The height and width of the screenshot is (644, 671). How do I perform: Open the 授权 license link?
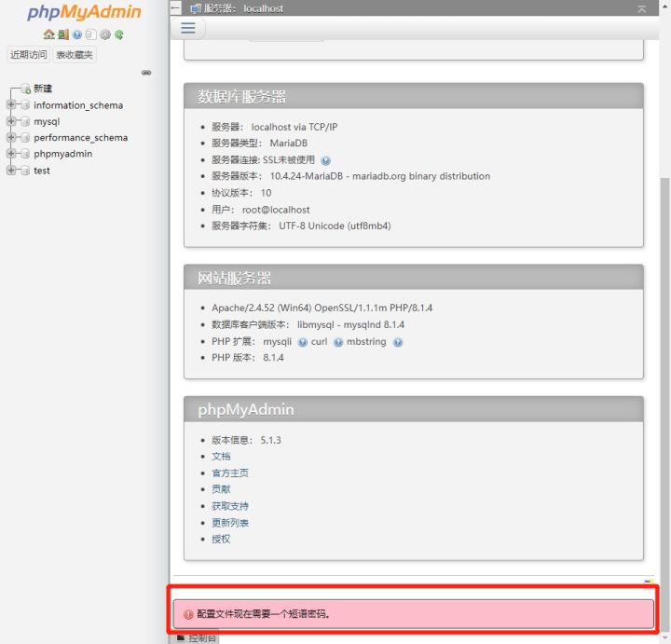click(221, 540)
